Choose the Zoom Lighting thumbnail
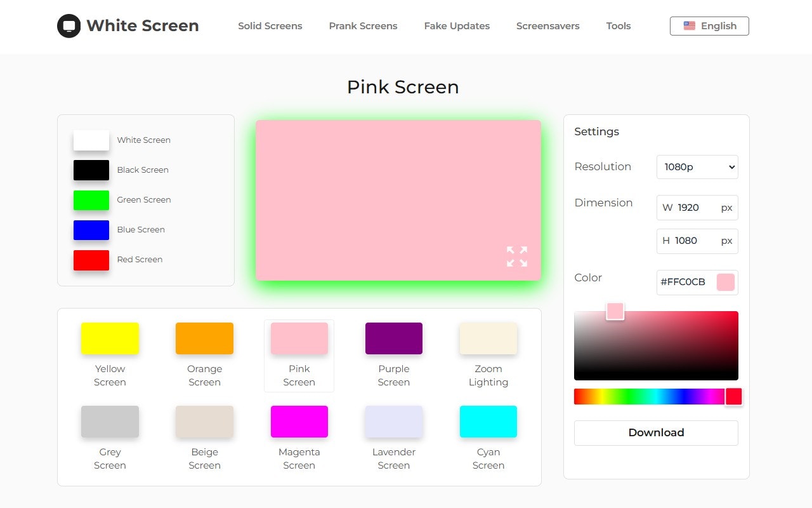Screen dimensions: 812x508 pos(488,338)
